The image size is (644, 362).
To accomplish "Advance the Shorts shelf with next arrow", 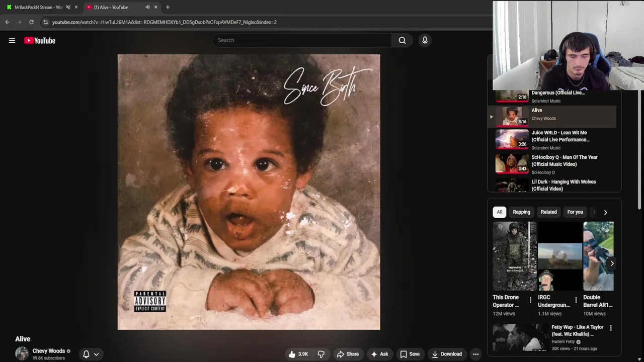I will click(612, 263).
